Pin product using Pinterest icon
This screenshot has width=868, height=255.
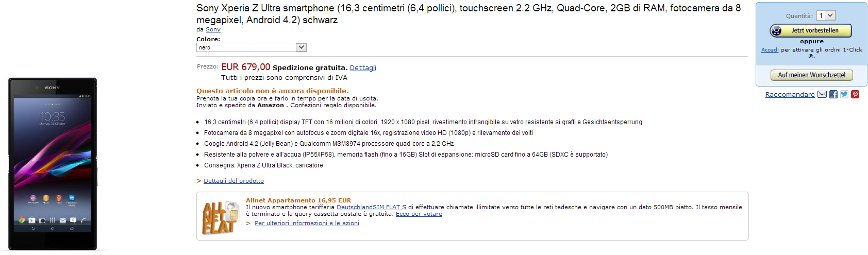pyautogui.click(x=855, y=94)
